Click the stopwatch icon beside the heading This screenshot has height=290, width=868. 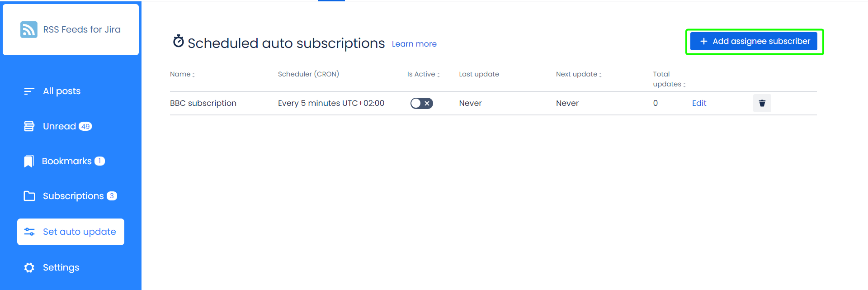(x=179, y=41)
